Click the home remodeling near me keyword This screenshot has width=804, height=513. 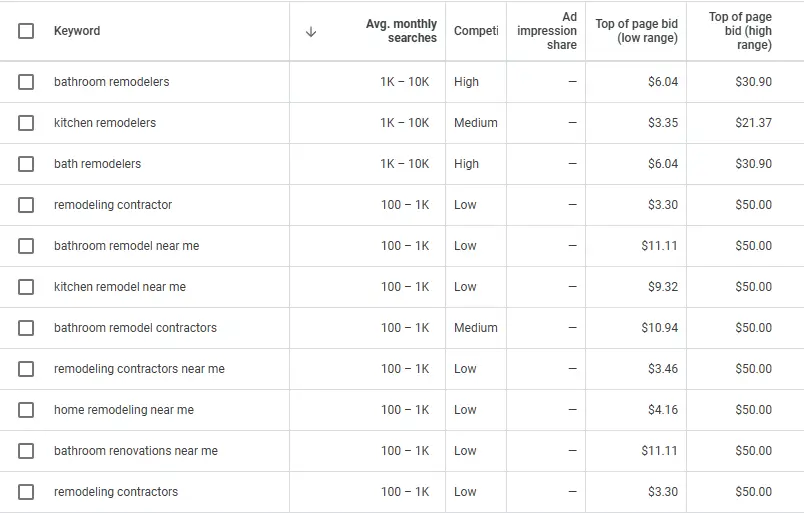(x=124, y=410)
